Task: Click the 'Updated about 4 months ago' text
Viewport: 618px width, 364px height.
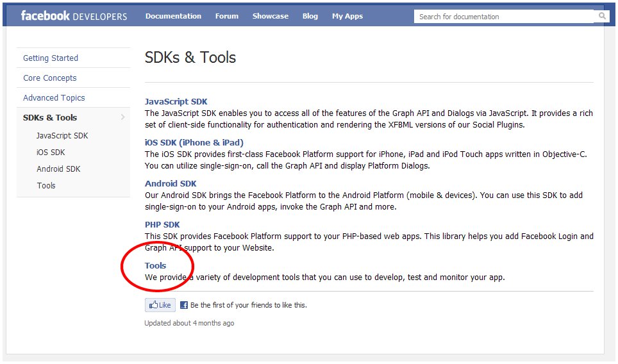Action: 189,323
